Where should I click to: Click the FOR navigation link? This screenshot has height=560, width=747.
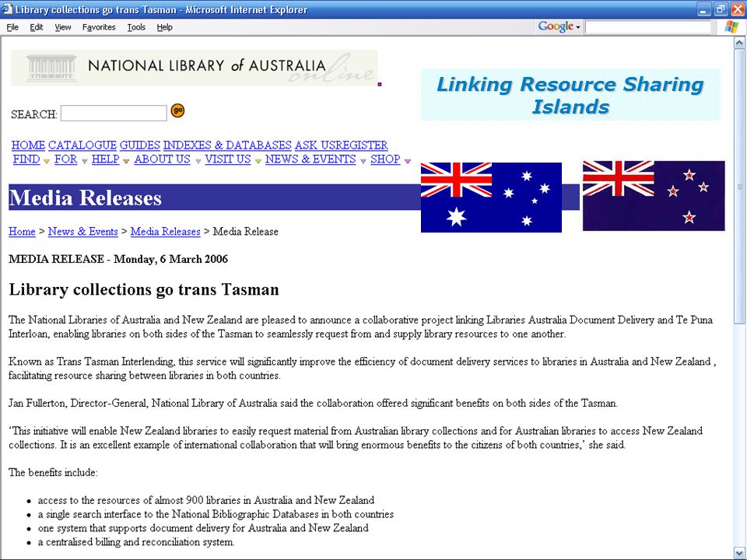tap(65, 159)
